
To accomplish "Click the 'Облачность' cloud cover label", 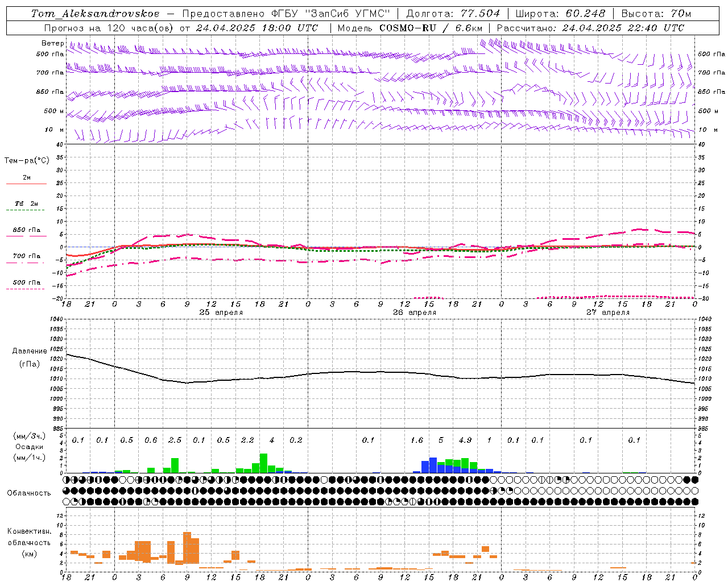I will 29,493.
